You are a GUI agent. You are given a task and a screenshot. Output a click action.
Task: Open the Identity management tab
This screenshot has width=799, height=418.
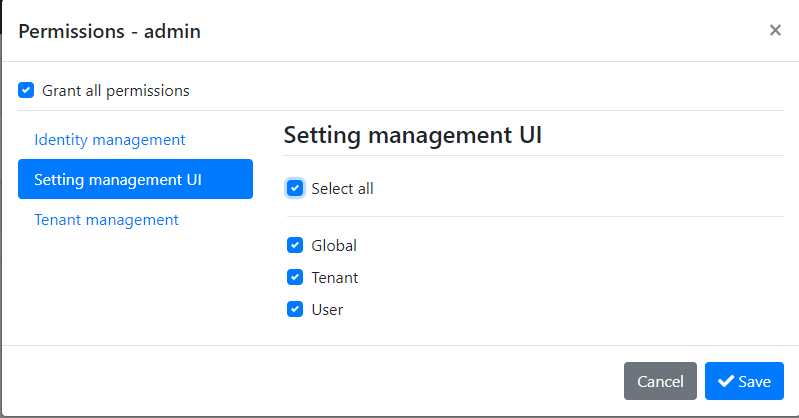click(x=110, y=139)
